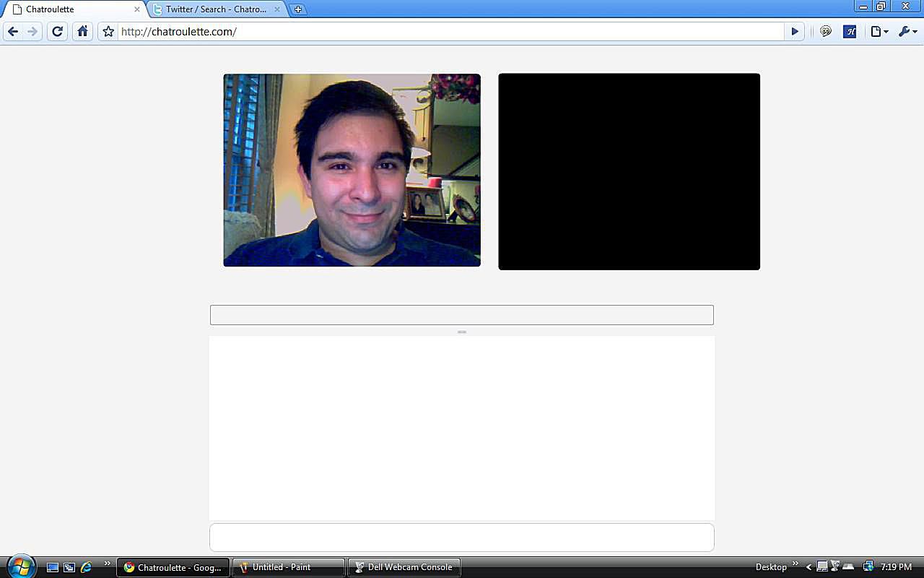Switch to Dell Webcam Console window
The height and width of the screenshot is (578, 924).
point(404,567)
